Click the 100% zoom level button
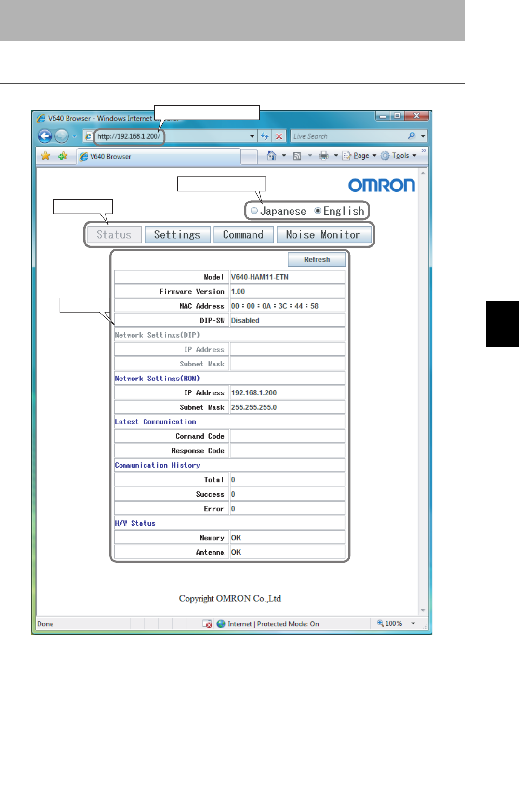519x812 pixels. pyautogui.click(x=389, y=623)
